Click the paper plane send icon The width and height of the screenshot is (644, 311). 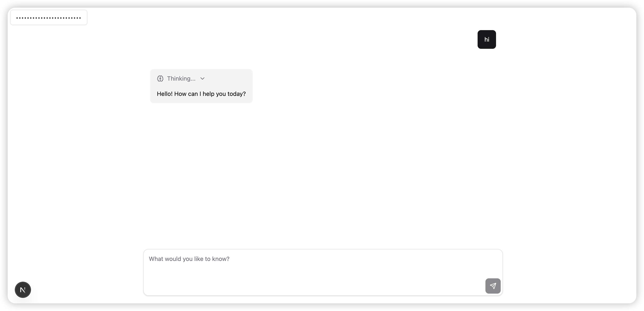(493, 286)
